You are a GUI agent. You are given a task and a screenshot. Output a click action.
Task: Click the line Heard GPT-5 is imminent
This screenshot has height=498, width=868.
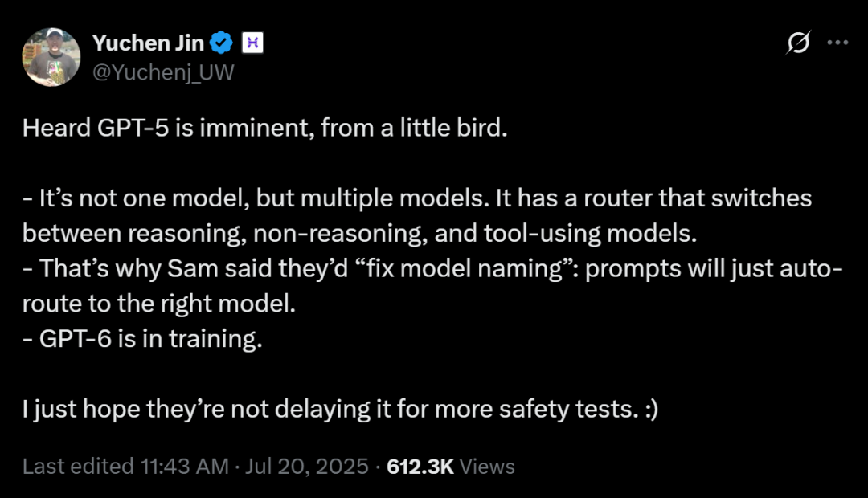point(265,128)
